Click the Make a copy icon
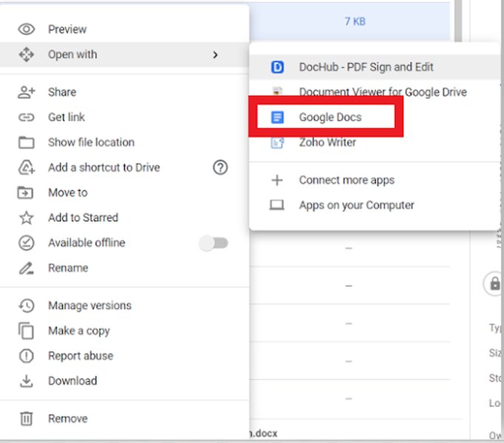Image resolution: width=504 pixels, height=443 pixels. click(27, 331)
